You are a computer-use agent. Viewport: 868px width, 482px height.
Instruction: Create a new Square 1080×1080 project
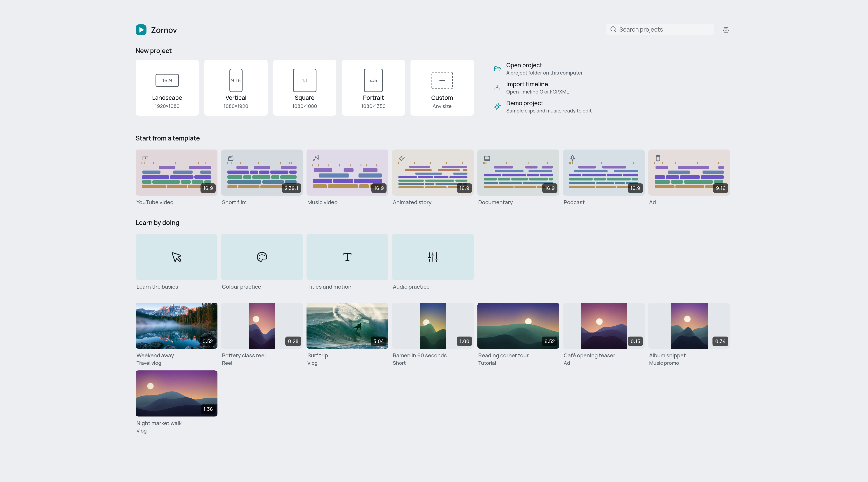click(x=305, y=87)
